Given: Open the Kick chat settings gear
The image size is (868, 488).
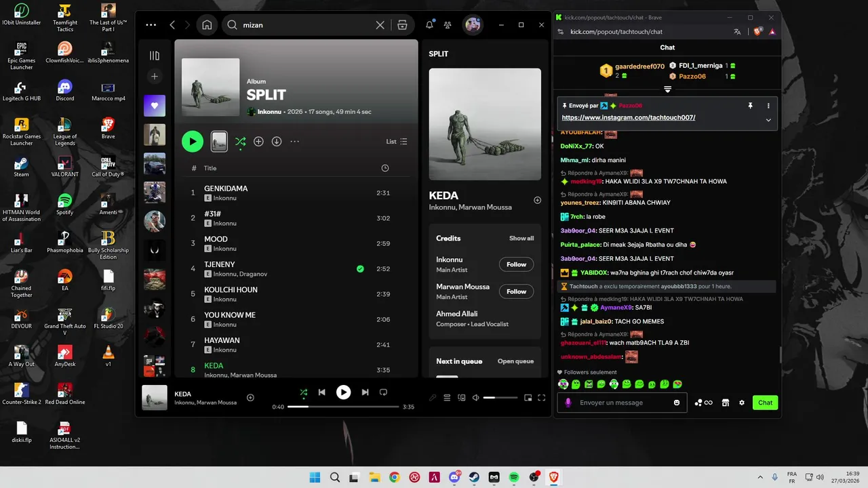Looking at the screenshot, I should (x=742, y=403).
